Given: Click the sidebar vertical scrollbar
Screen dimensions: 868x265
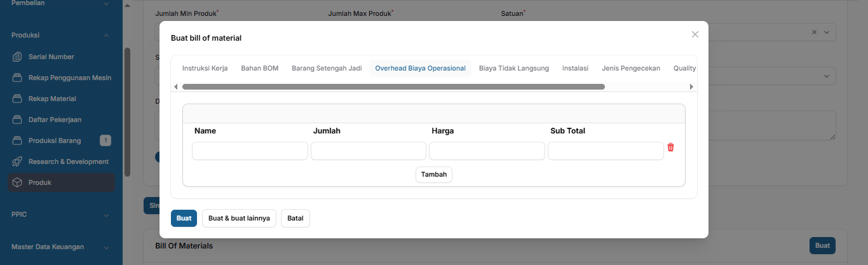Looking at the screenshot, I should pos(127,112).
